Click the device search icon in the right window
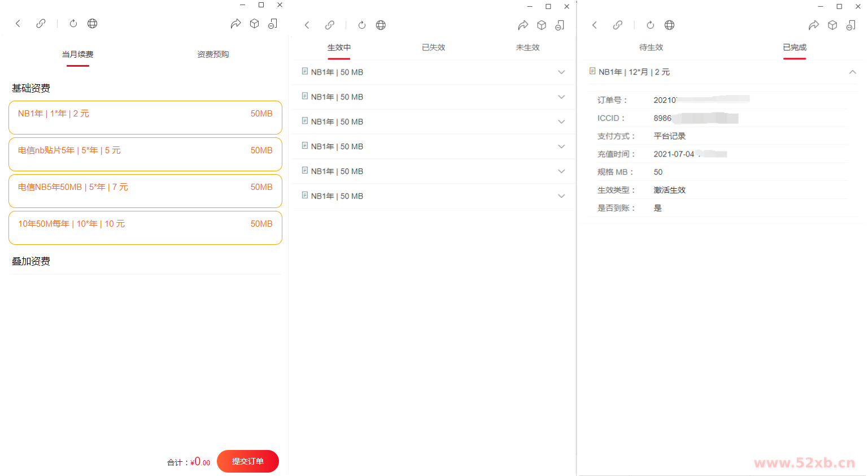 pos(850,25)
